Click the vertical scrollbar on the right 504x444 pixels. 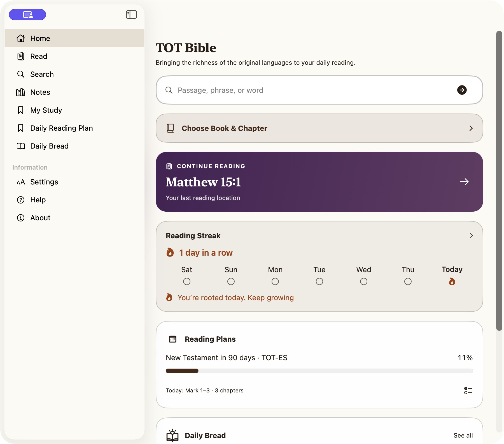[x=499, y=181]
